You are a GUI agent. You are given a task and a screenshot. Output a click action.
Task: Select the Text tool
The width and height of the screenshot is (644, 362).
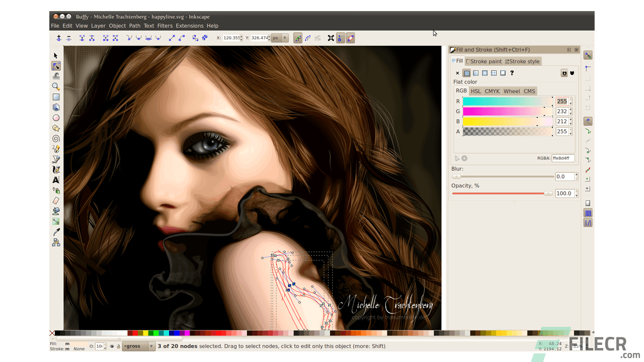click(x=56, y=179)
